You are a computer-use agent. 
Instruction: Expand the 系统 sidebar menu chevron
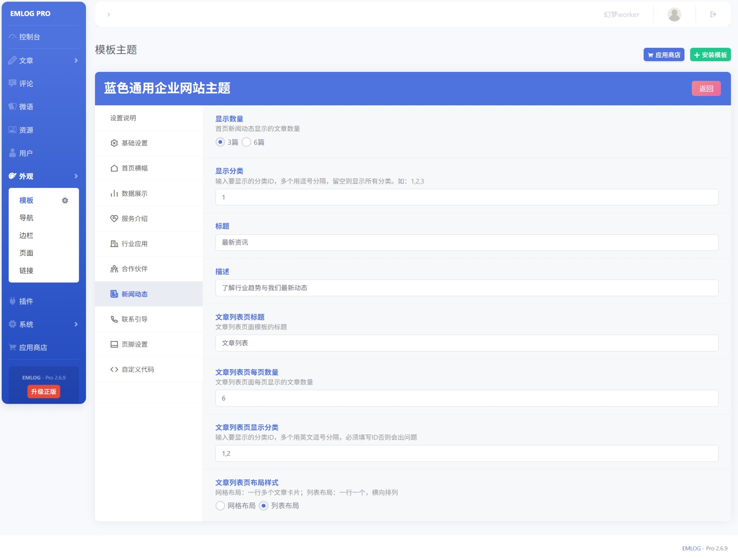point(76,324)
